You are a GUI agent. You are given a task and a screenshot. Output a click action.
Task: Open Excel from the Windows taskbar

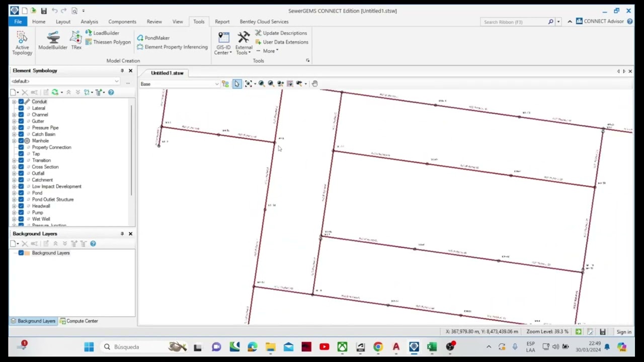[x=432, y=347]
